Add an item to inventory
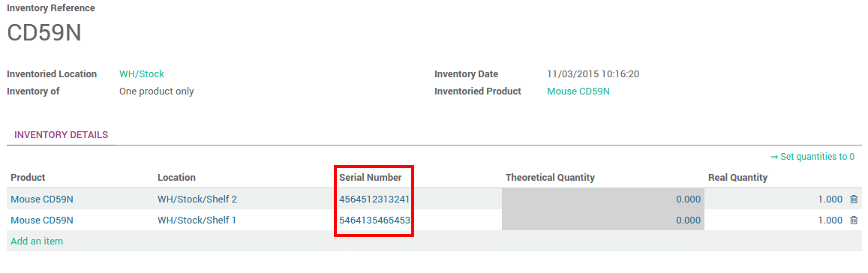The height and width of the screenshot is (273, 868). (x=37, y=241)
